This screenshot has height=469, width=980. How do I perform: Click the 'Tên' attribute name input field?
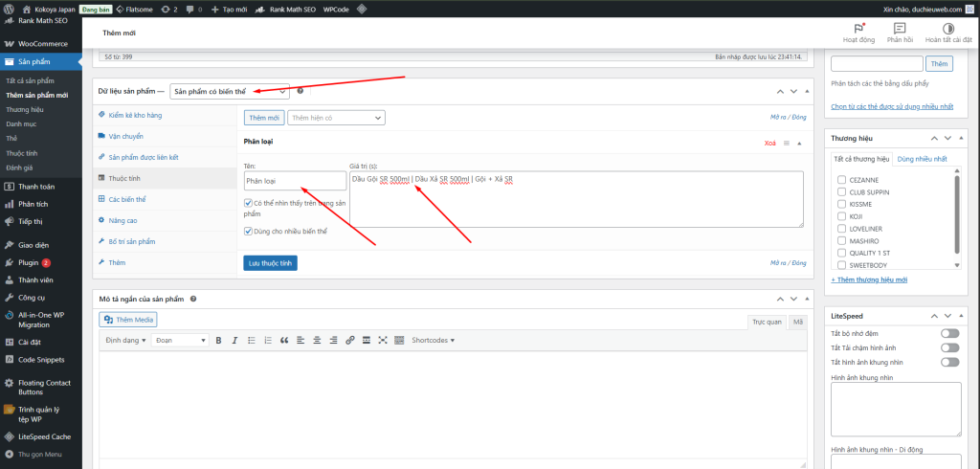click(x=295, y=180)
